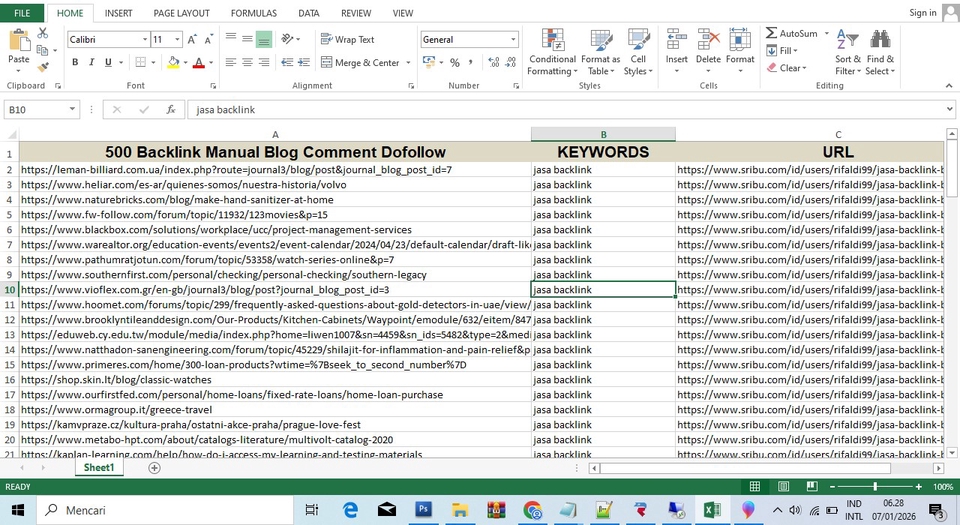The height and width of the screenshot is (525, 960).
Task: Add a new sheet with plus icon
Action: pos(154,468)
